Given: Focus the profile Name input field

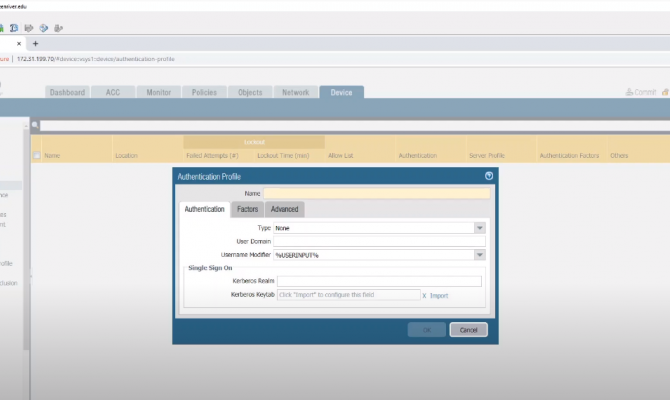Looking at the screenshot, I should tap(376, 194).
